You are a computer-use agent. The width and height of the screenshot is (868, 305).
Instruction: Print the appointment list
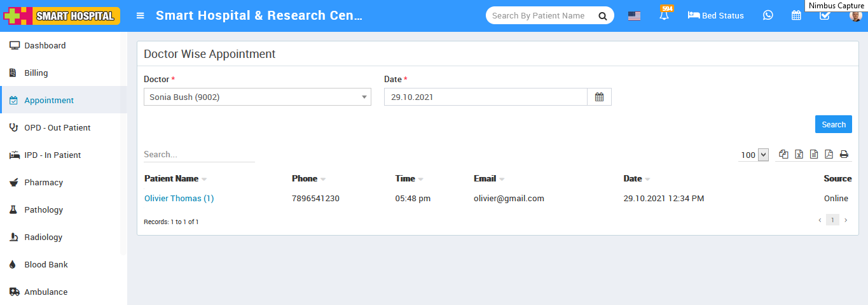pos(844,154)
